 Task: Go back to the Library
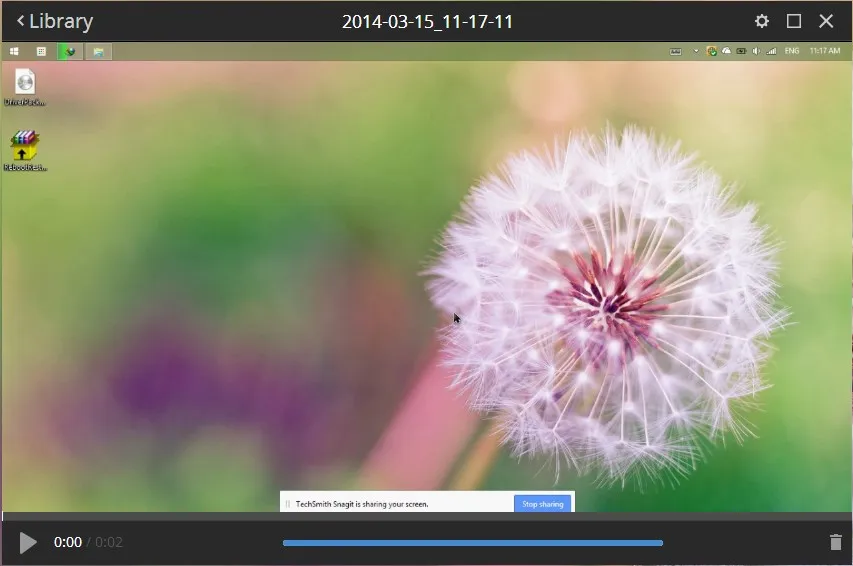(x=55, y=21)
